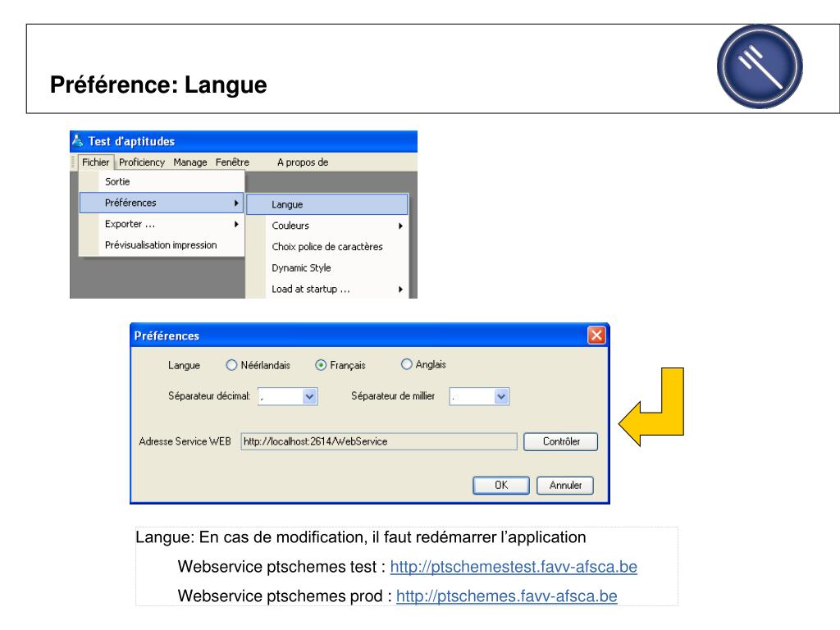Click the Annuler button
Image resolution: width=840 pixels, height=630 pixels.
565,486
